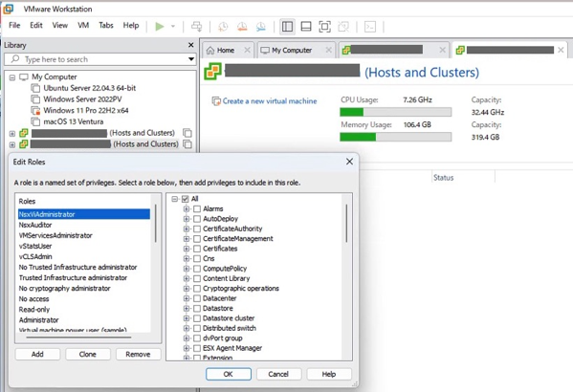
Task: Click the Memory Usage progress bar
Action: click(x=396, y=137)
